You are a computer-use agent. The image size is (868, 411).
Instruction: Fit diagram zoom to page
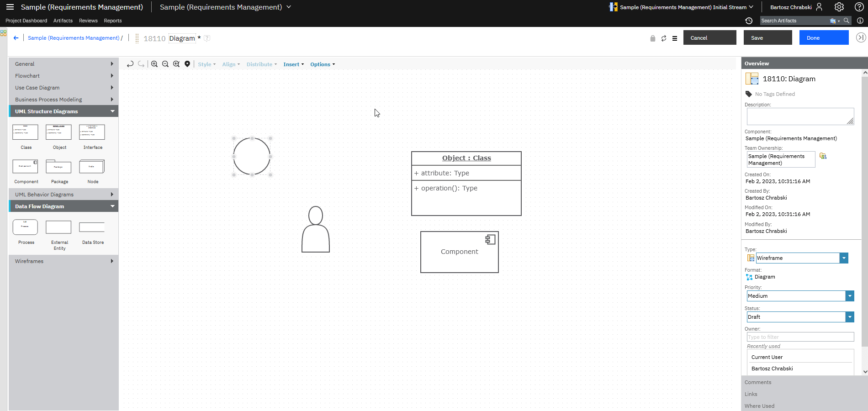(176, 64)
